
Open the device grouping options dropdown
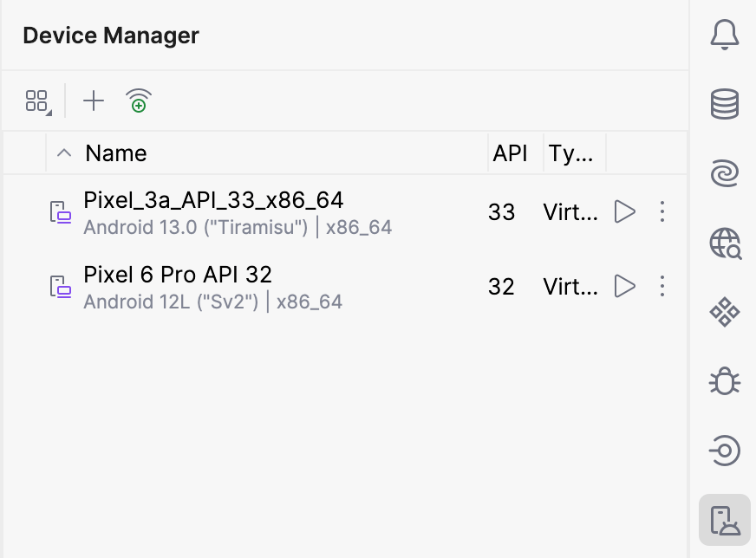(x=37, y=101)
